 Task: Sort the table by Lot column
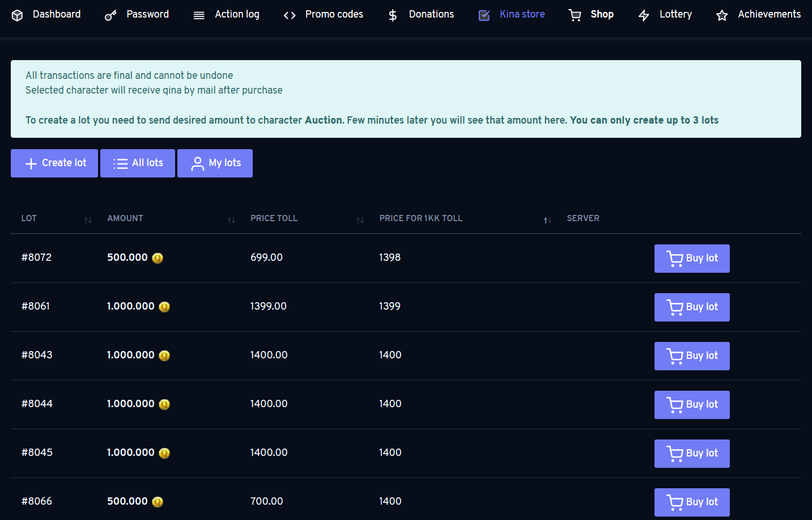[88, 220]
